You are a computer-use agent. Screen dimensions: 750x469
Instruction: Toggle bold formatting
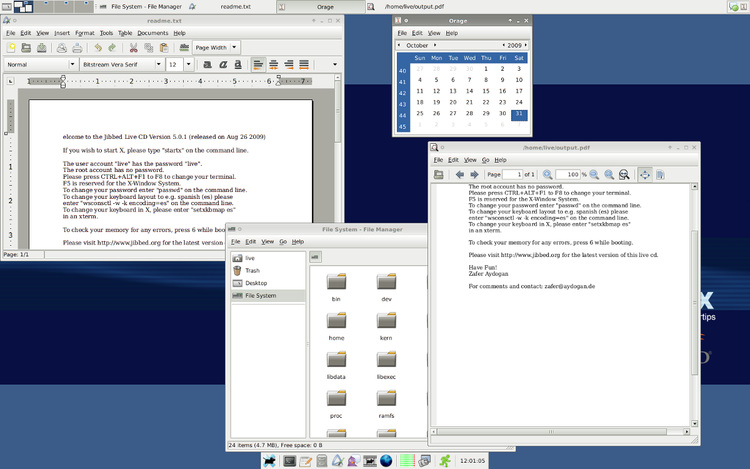[208, 64]
